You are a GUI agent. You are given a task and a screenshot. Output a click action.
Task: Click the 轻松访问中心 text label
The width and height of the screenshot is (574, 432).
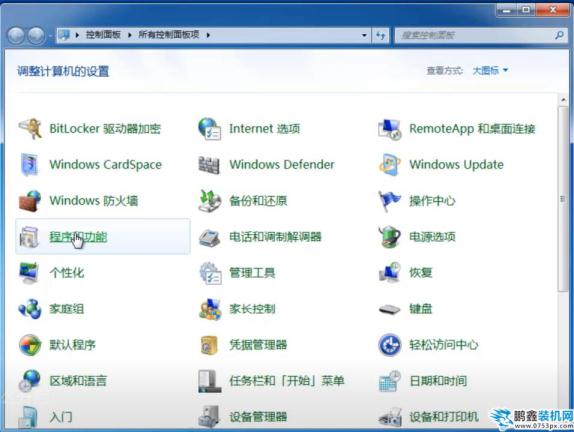444,345
